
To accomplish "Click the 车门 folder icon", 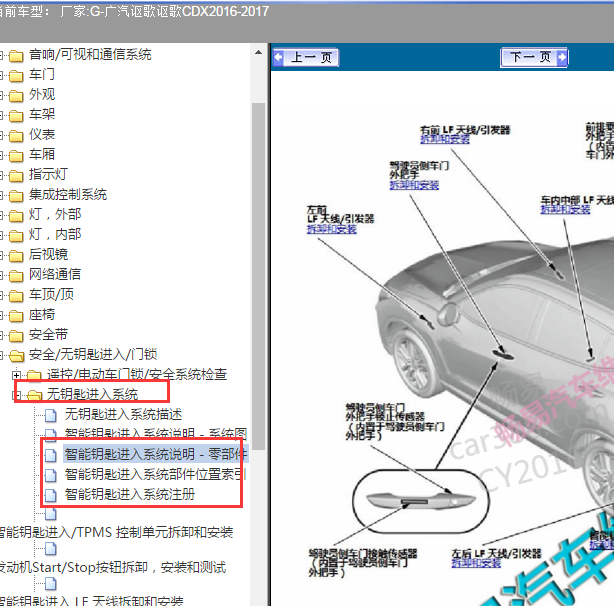I will pos(16,76).
